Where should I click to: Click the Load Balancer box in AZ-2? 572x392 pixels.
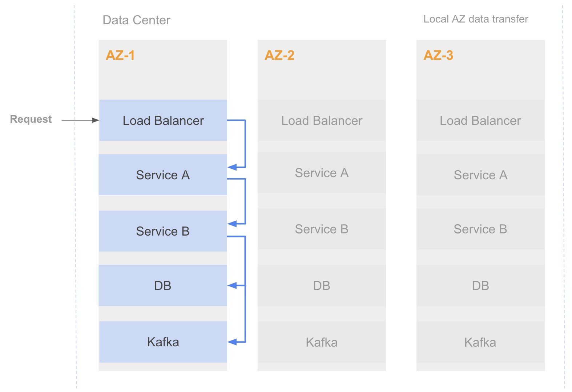click(x=322, y=120)
